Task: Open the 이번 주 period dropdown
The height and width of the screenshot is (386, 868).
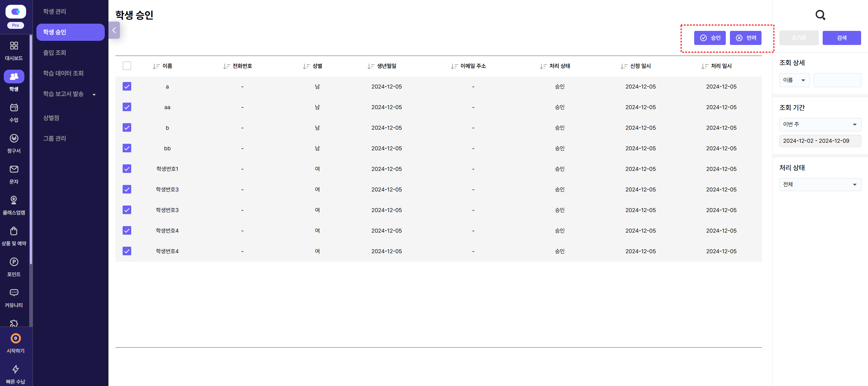Action: click(x=820, y=125)
